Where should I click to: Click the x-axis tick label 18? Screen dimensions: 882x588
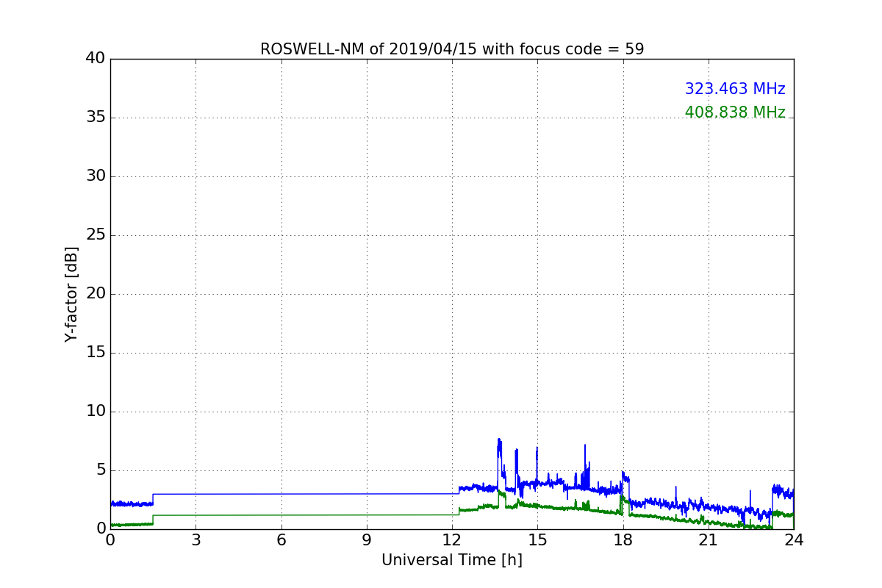click(623, 540)
